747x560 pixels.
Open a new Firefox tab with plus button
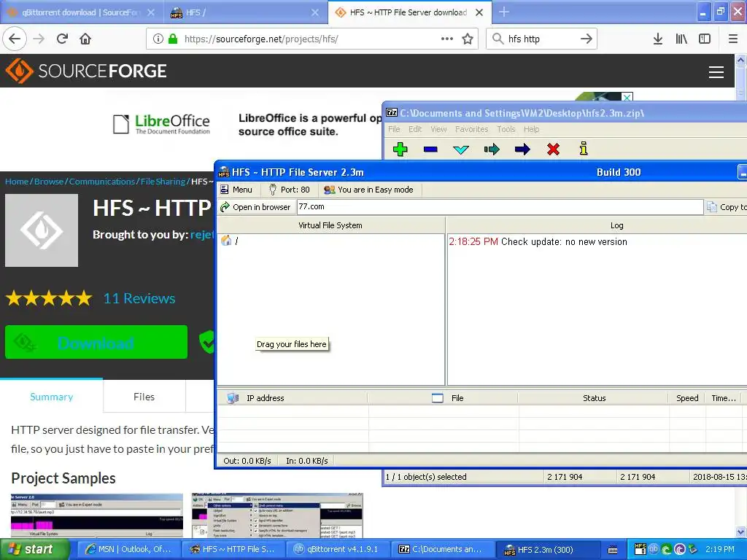pyautogui.click(x=503, y=12)
